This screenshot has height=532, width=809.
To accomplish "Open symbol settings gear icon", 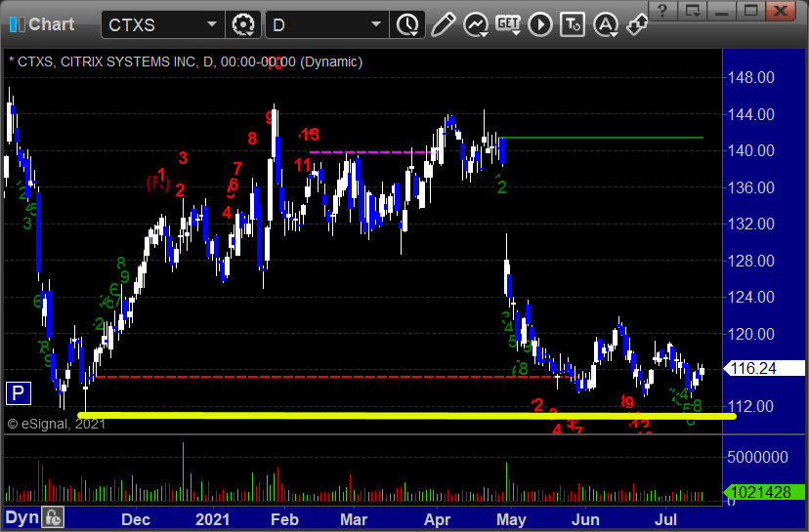I will click(243, 24).
